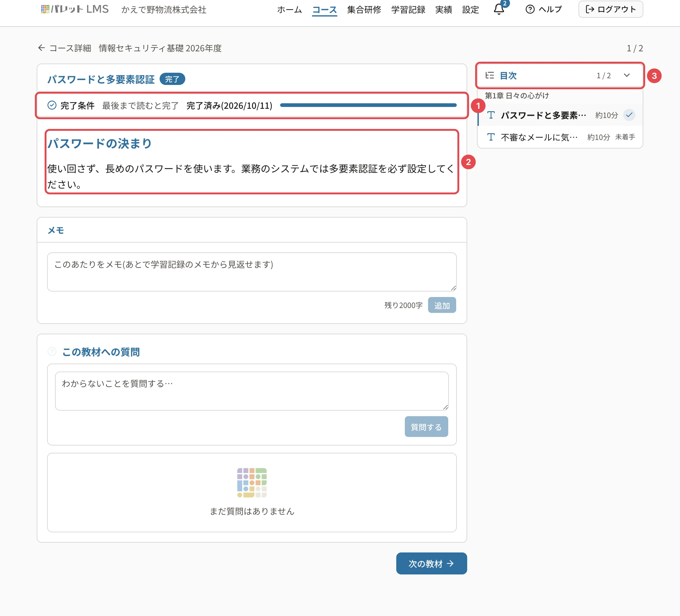Screen dimensions: 680x616
Task: Open the notification bell
Action: (x=499, y=9)
